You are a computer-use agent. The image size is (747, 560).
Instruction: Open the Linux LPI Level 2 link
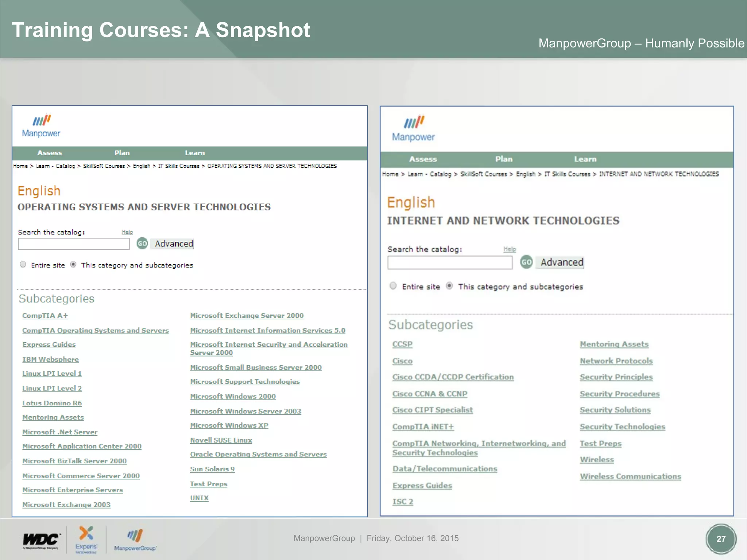(x=52, y=389)
